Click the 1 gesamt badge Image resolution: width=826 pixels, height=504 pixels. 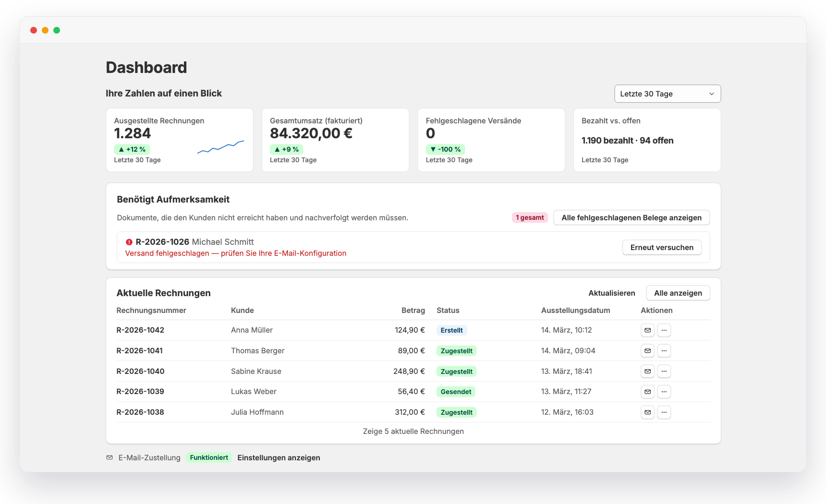[x=530, y=218]
